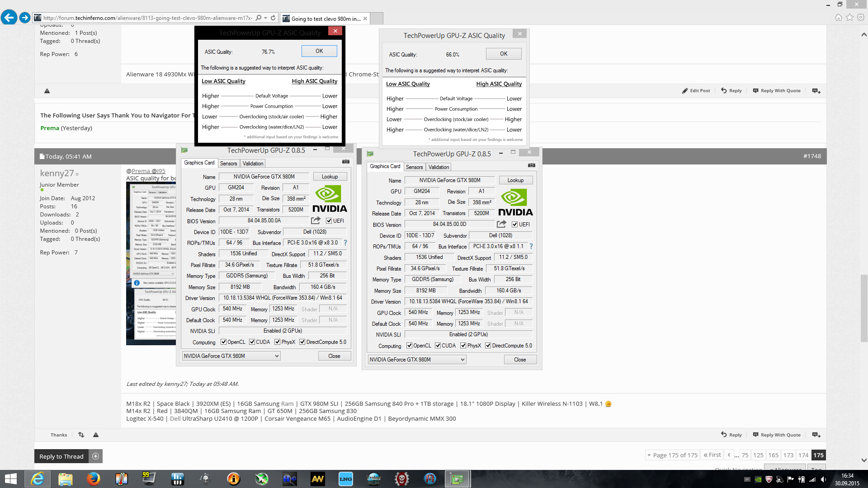868x488 pixels.
Task: Click Close button in right GPU-Z window
Action: coord(520,360)
